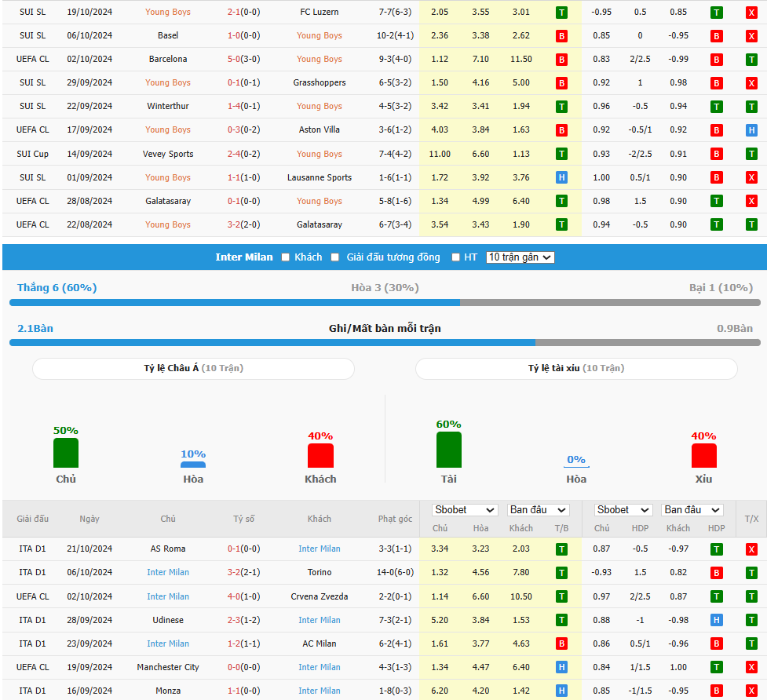
Task: Click the green T result icon in Winterthur row
Action: point(561,107)
